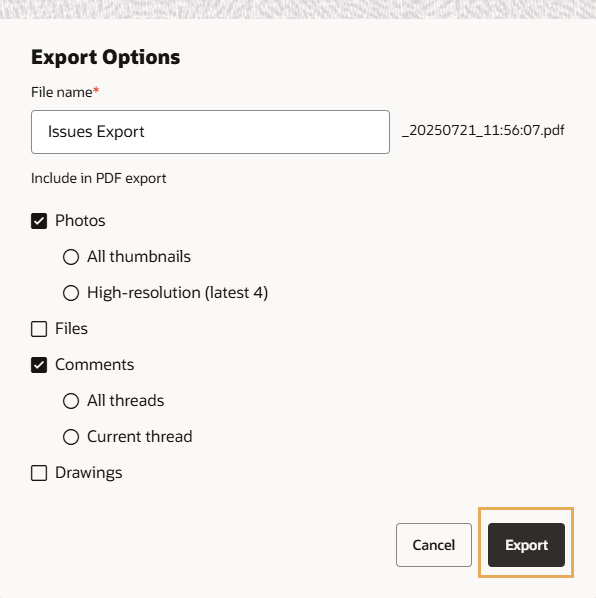
Task: Choose the Current thread radio button
Action: point(71,437)
